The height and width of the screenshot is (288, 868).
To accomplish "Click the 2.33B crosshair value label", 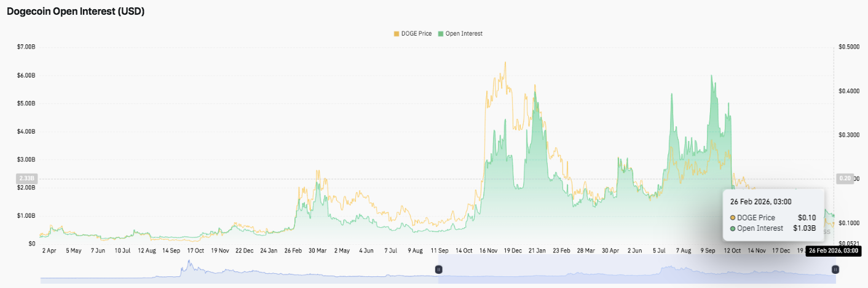I will [x=27, y=178].
